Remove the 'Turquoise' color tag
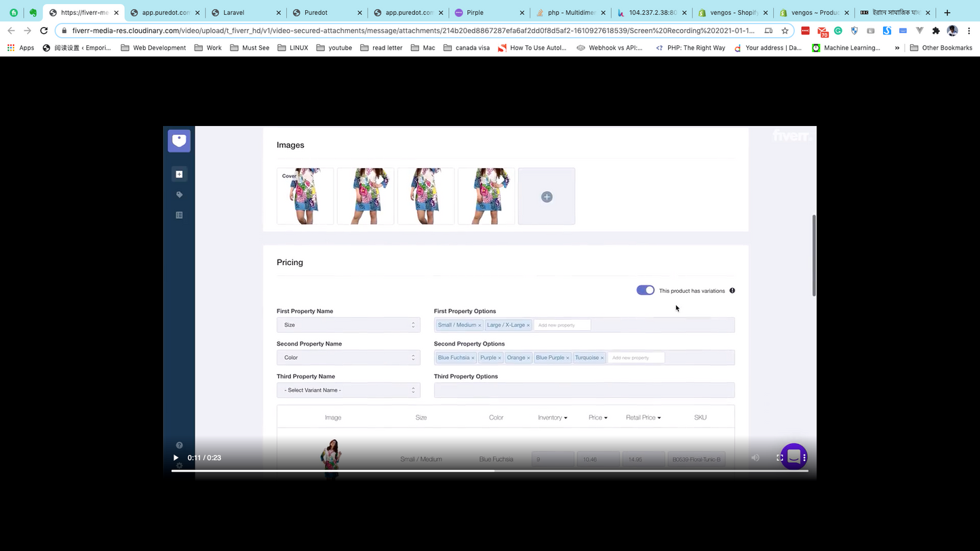 (602, 358)
